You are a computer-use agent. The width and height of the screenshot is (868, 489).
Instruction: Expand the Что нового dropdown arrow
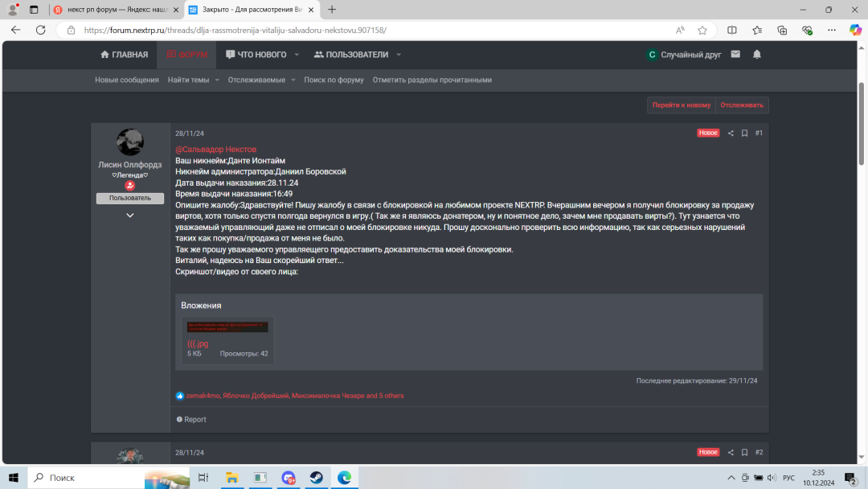[297, 55]
